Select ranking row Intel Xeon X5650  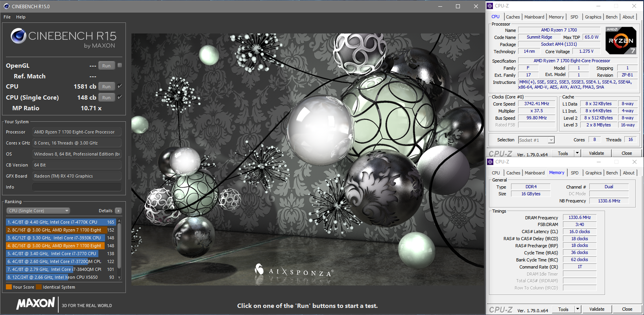click(61, 277)
